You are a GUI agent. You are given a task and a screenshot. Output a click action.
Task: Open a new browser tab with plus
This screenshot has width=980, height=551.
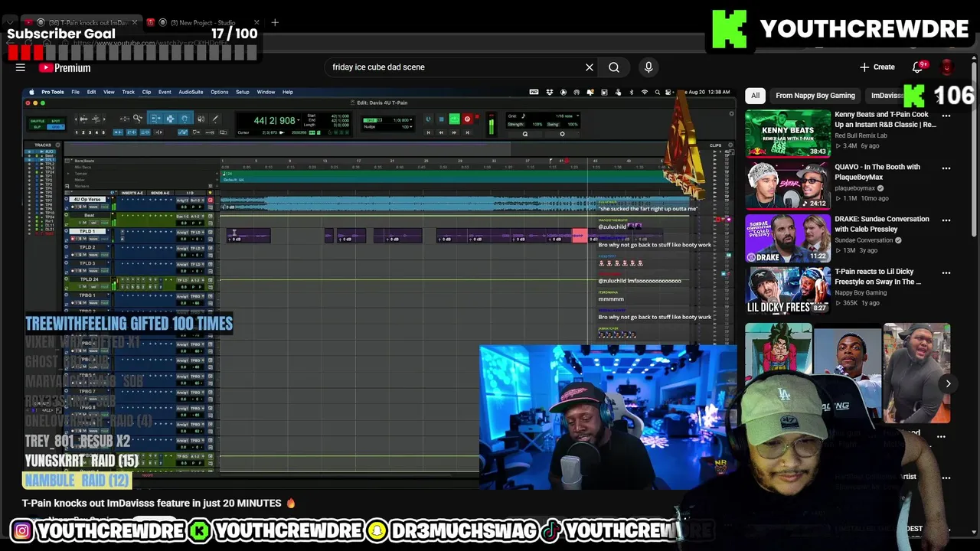[x=275, y=22]
